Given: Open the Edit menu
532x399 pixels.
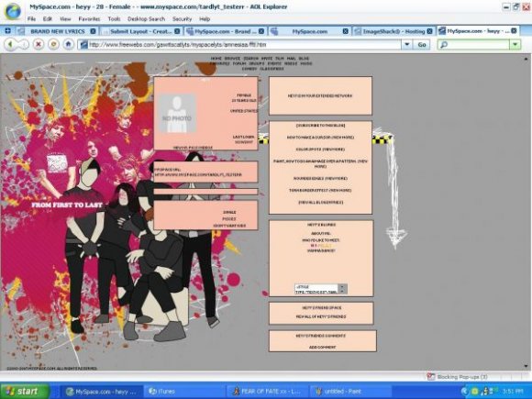Looking at the screenshot, I should tap(47, 19).
